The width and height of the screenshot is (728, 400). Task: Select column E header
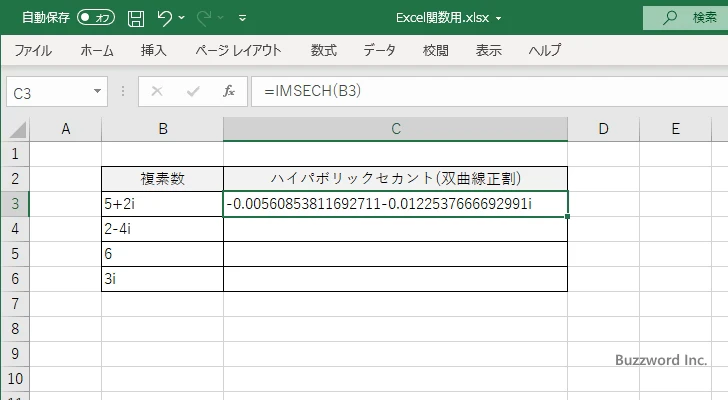(x=676, y=129)
